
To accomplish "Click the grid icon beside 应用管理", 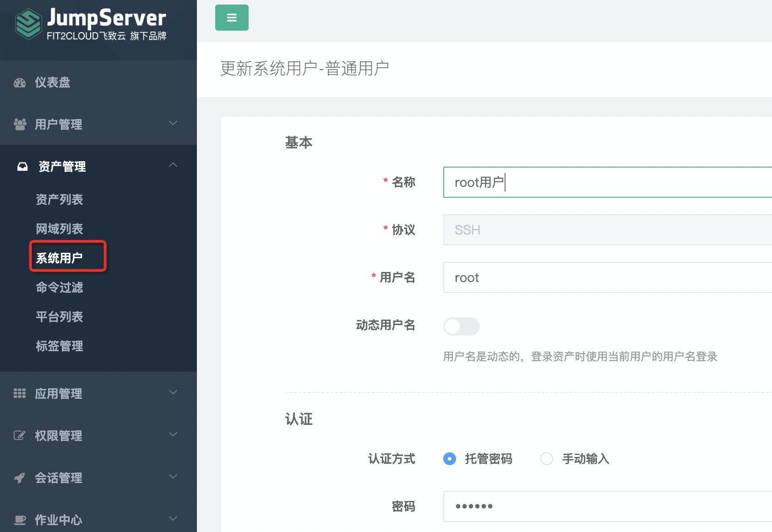I will (x=20, y=393).
